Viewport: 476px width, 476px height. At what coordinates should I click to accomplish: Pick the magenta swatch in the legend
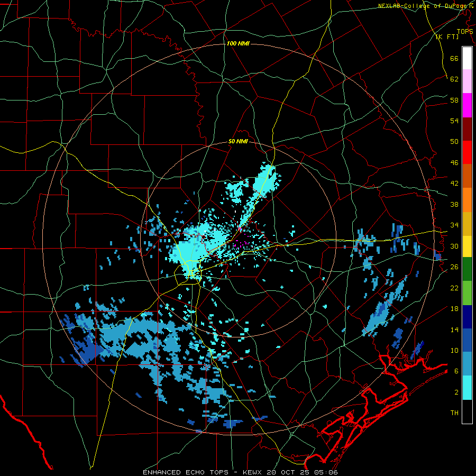(467, 105)
